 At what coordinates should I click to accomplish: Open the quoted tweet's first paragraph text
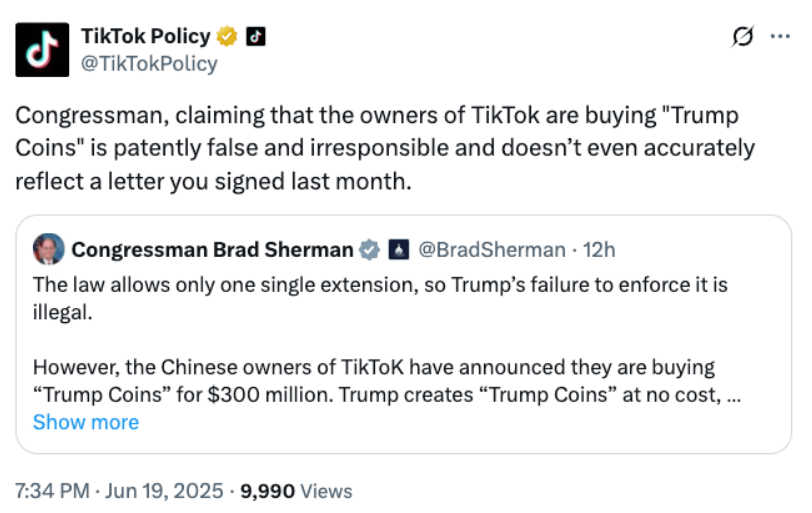pyautogui.click(x=380, y=299)
